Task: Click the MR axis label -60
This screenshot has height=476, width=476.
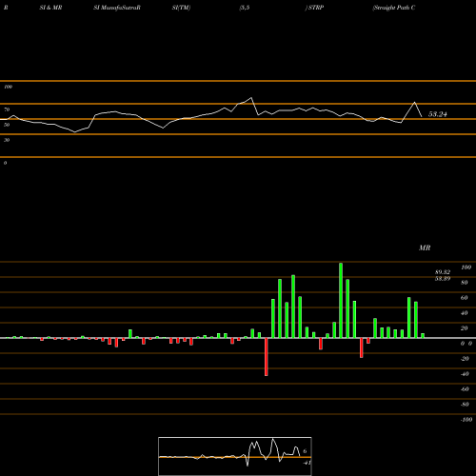Action: pos(465,389)
